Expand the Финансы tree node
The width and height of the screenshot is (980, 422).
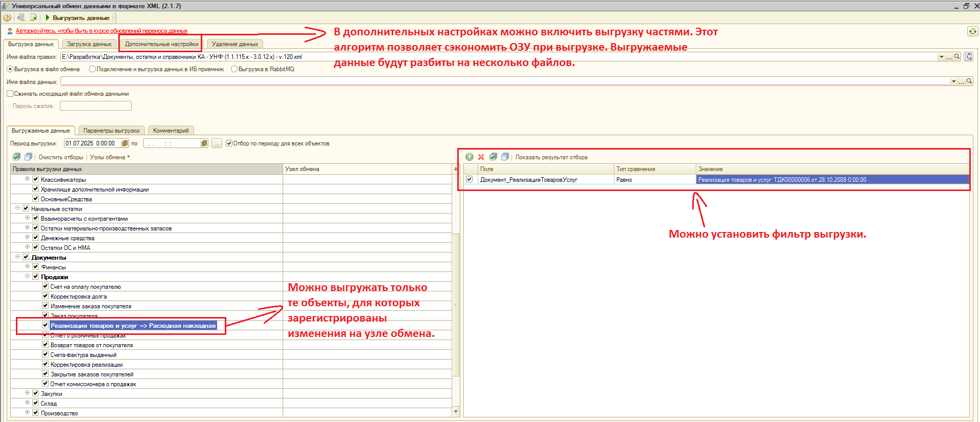28,266
